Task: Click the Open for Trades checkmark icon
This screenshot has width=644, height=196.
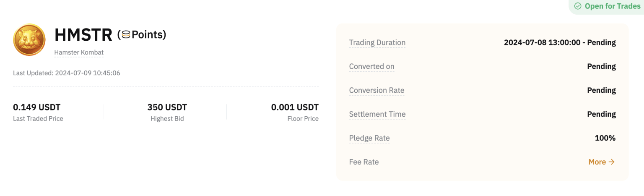Action: tap(578, 6)
